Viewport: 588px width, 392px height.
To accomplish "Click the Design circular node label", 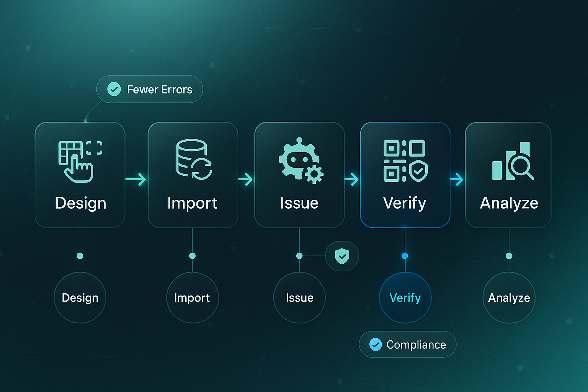I will [80, 297].
